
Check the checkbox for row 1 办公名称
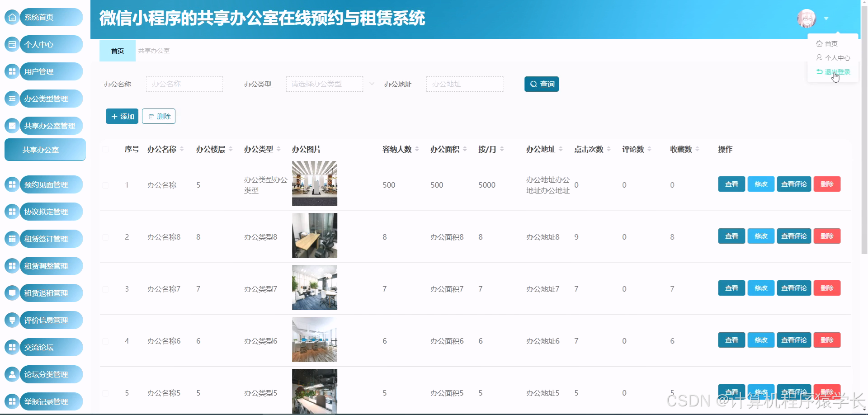[x=105, y=184]
